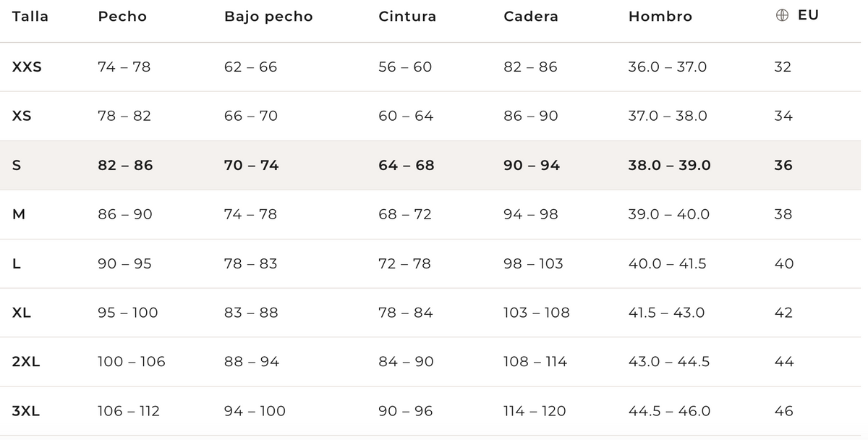Select the Talla column header
The image size is (868, 440).
30,16
